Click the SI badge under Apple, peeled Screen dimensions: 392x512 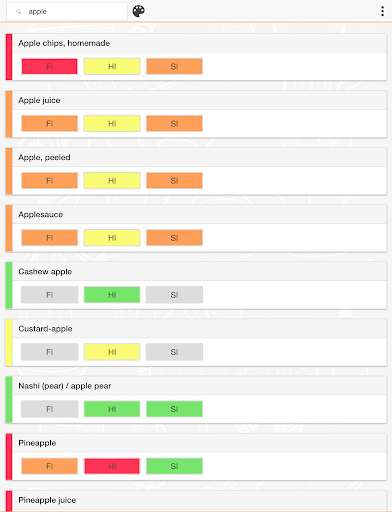coord(174,181)
